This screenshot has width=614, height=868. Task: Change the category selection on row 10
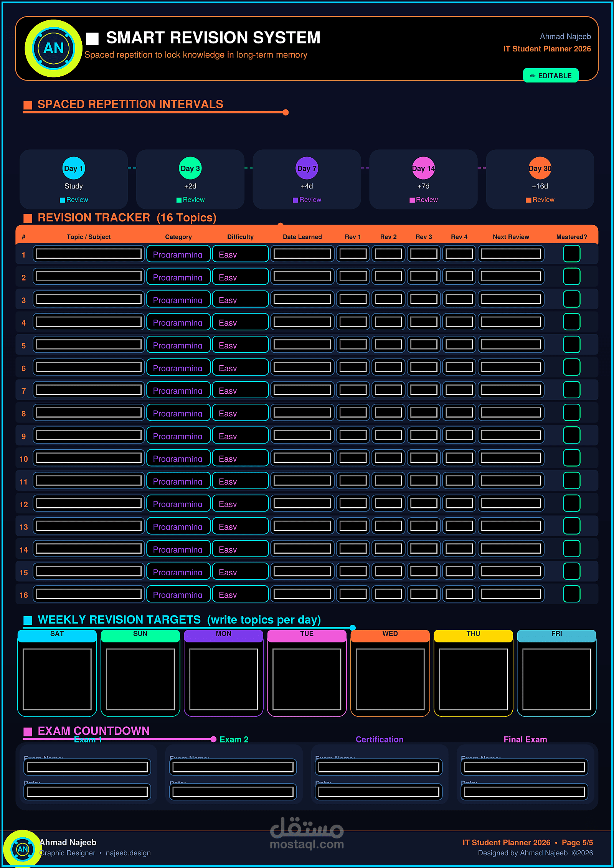tap(178, 458)
